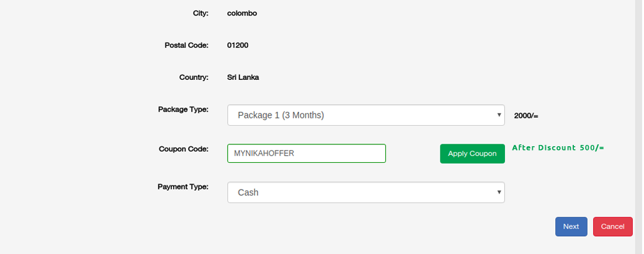Click the 2000/= package price text
644x254 pixels.
click(526, 116)
